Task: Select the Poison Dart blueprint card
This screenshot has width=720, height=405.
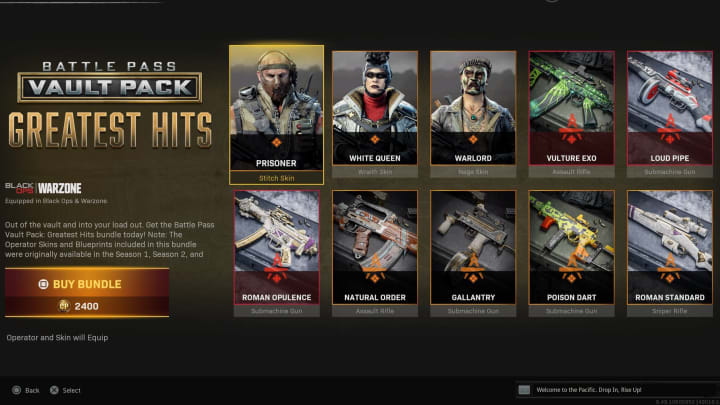Action: coord(571,253)
